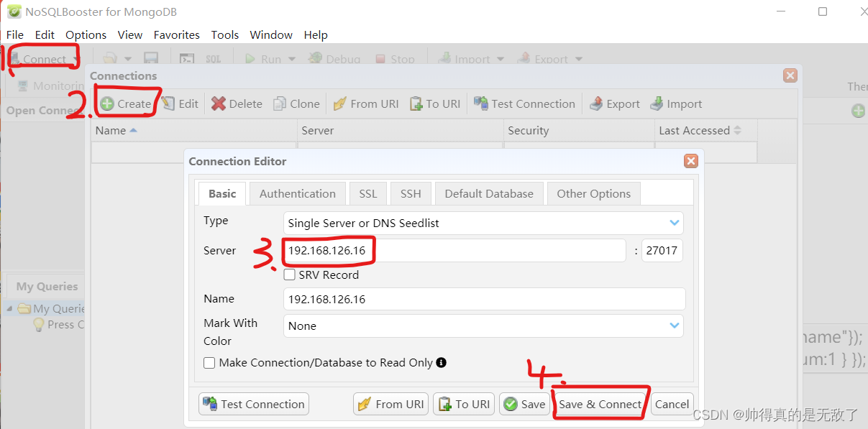
Task: Click the Debug button in the main toolbar
Action: [x=334, y=59]
